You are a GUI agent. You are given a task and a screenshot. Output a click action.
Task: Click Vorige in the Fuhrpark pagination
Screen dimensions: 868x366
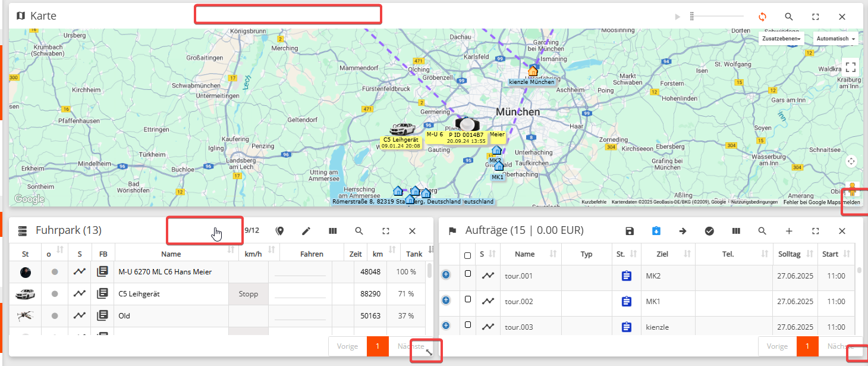(x=347, y=346)
